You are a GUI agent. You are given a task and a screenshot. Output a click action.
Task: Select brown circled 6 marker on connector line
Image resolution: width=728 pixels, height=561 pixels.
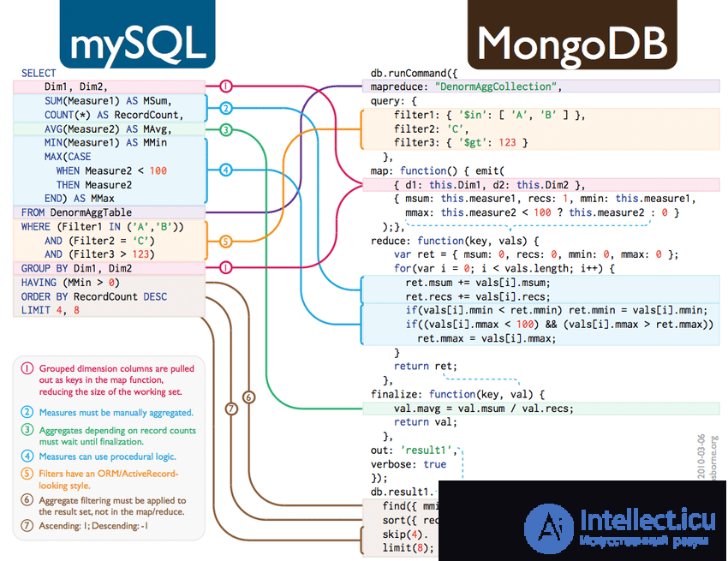[249, 397]
